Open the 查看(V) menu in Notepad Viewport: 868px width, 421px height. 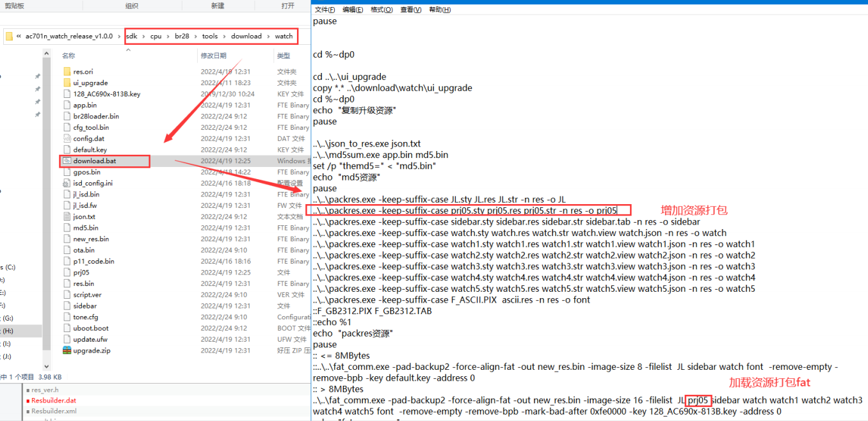coord(411,10)
